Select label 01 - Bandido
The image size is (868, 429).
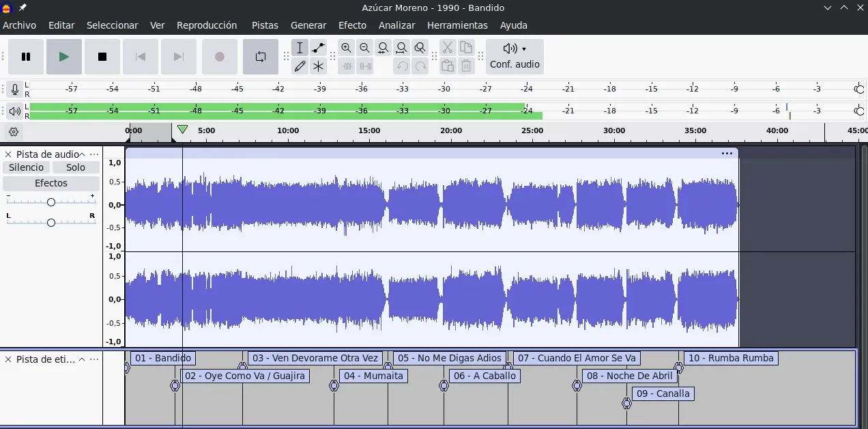pyautogui.click(x=163, y=358)
